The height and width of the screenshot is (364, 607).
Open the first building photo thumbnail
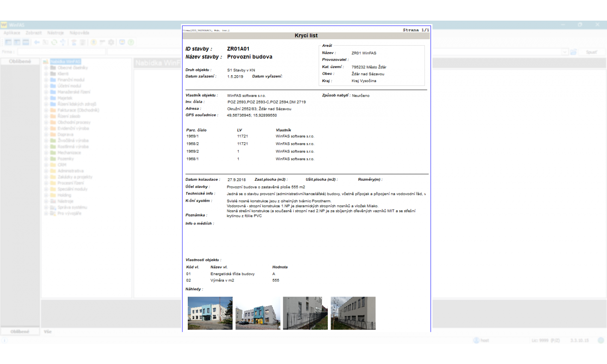pyautogui.click(x=210, y=313)
